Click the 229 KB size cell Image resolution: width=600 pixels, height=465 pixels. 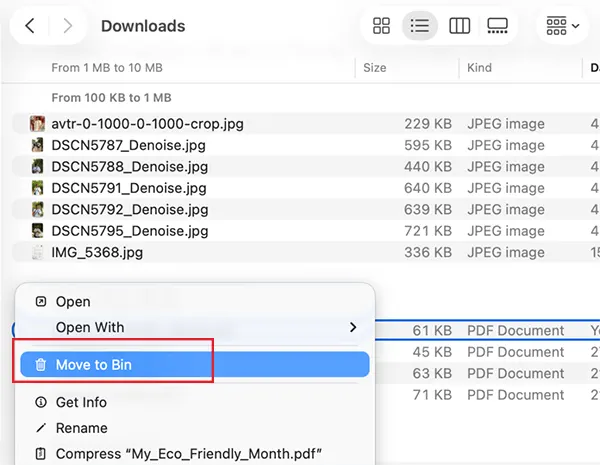(x=428, y=124)
